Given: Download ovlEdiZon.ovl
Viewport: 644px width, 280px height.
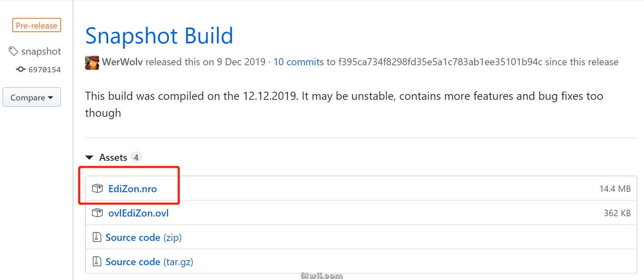Looking at the screenshot, I should 138,213.
